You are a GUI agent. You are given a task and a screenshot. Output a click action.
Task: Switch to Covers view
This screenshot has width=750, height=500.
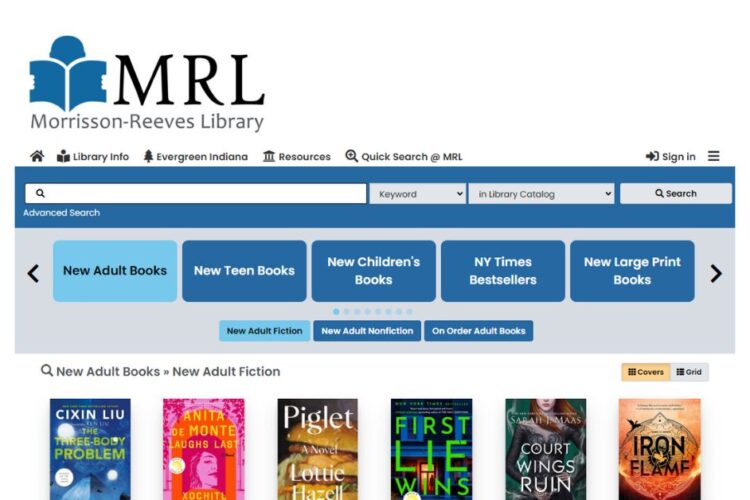pos(645,372)
